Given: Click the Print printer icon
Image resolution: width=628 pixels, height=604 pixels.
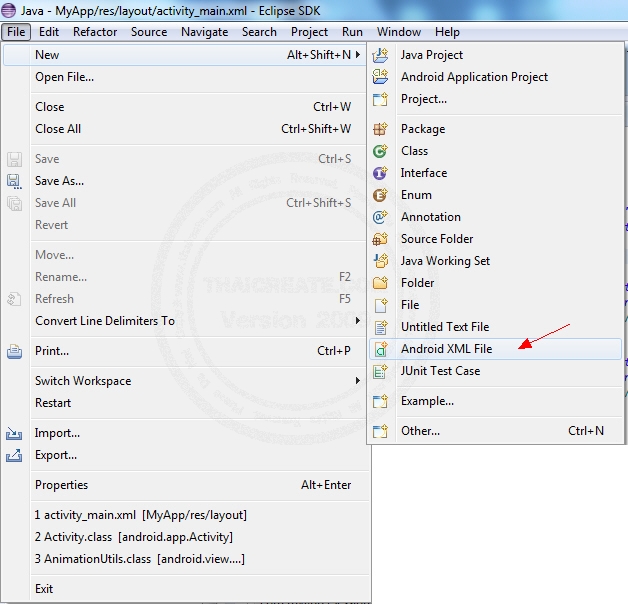Looking at the screenshot, I should point(14,351).
